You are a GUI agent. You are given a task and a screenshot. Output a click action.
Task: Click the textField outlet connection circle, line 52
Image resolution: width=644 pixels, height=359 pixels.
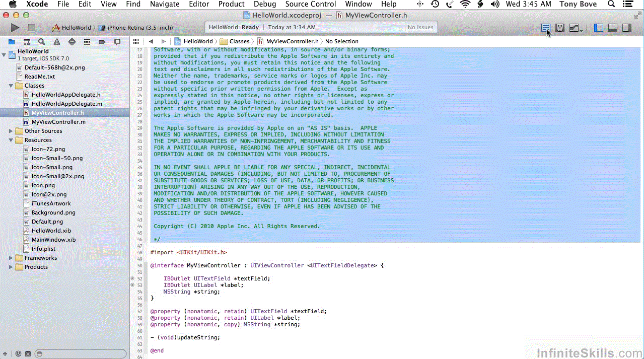(132, 278)
